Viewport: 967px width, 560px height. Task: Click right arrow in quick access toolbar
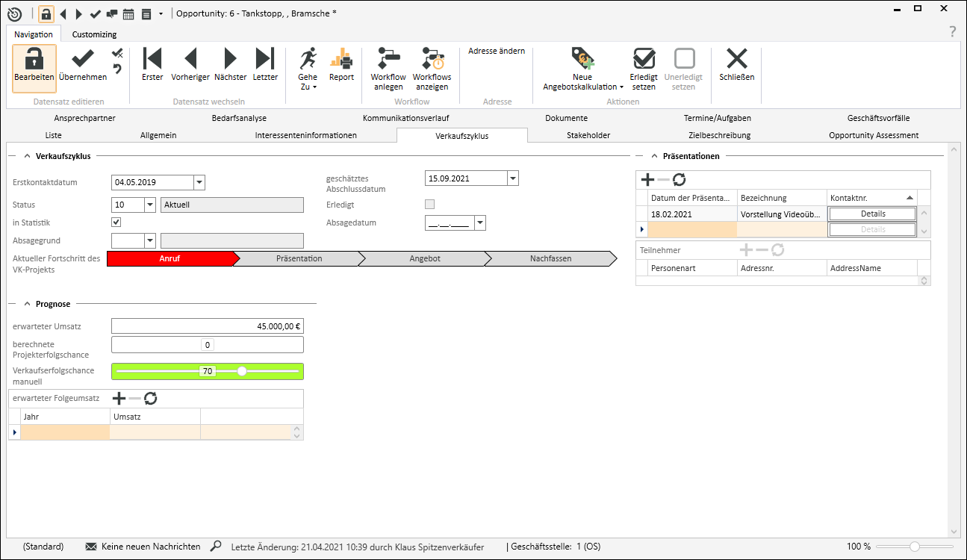tap(78, 13)
